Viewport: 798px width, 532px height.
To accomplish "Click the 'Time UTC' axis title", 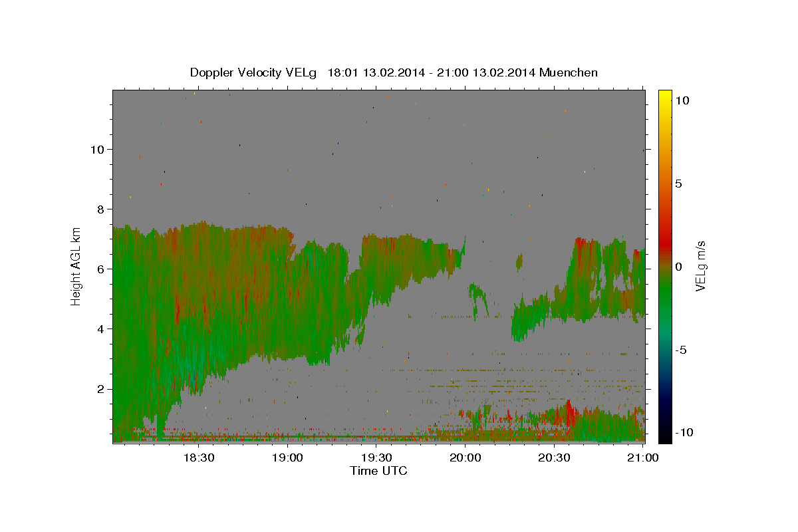I will click(x=378, y=471).
